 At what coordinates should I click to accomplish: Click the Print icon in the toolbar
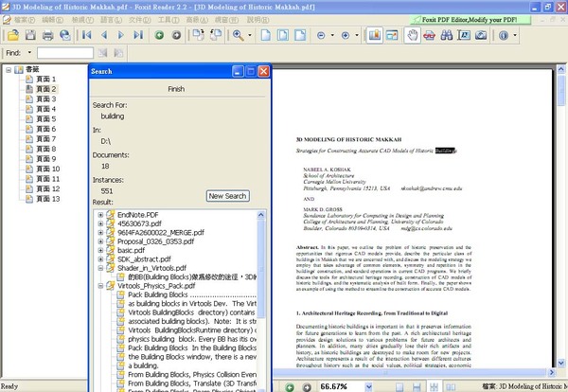48,35
